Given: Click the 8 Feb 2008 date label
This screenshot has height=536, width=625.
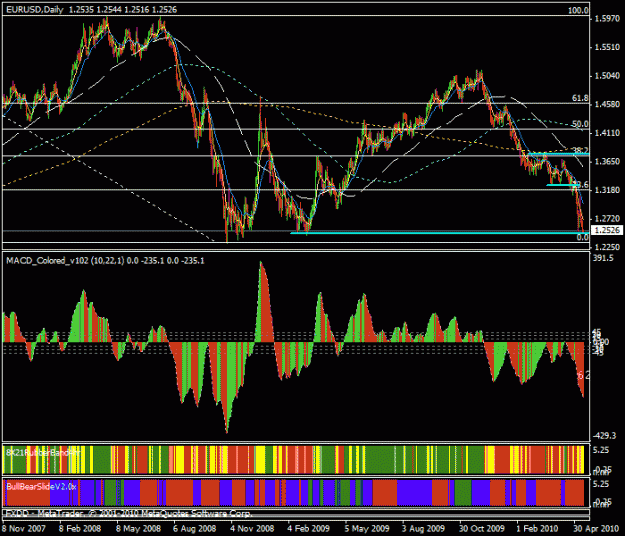Looking at the screenshot, I should 80,529.
